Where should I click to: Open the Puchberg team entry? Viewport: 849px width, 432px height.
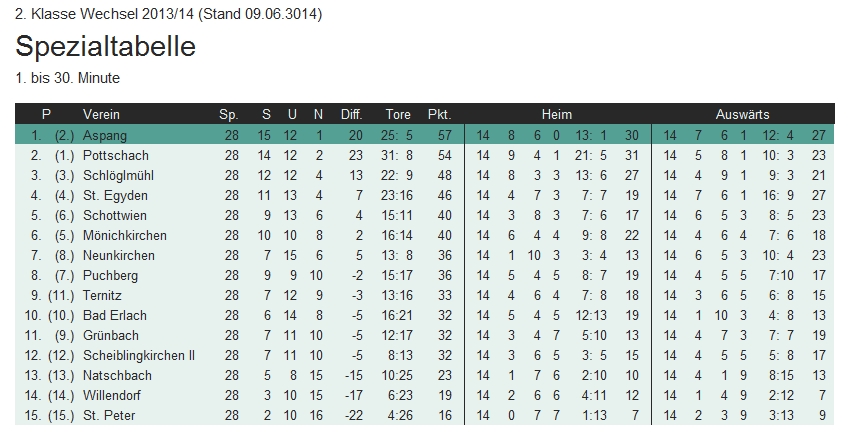[110, 275]
